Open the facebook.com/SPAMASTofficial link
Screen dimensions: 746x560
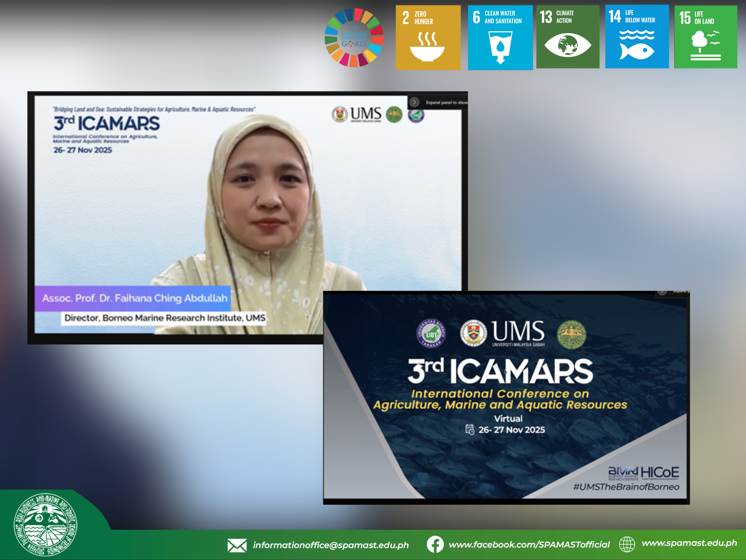coord(529,545)
